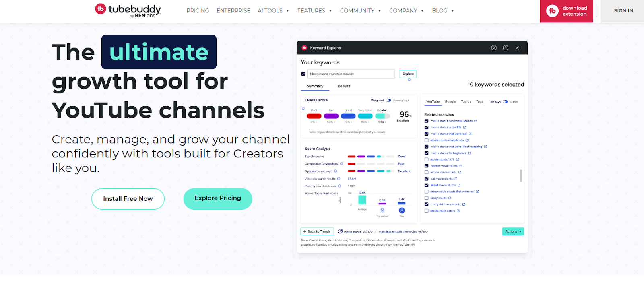644x291 pixels.
Task: Open external link icon beside 'old movie stunts'
Action: (456, 179)
